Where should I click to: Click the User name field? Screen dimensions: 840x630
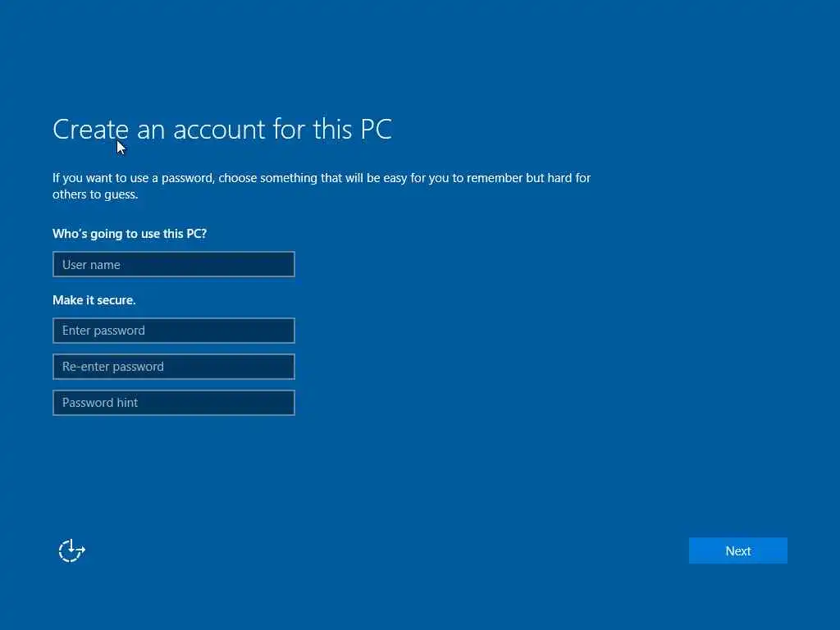[174, 264]
